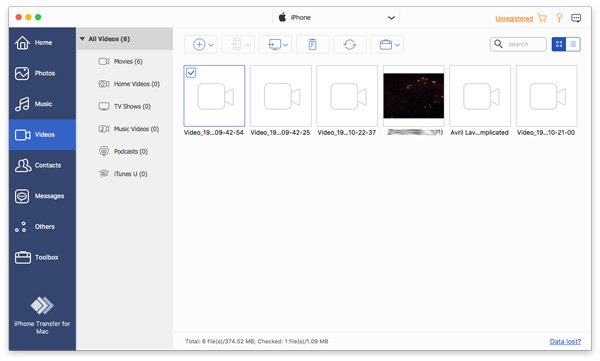Open the Export to device dropdown arrow
The width and height of the screenshot is (600, 361).
(248, 45)
